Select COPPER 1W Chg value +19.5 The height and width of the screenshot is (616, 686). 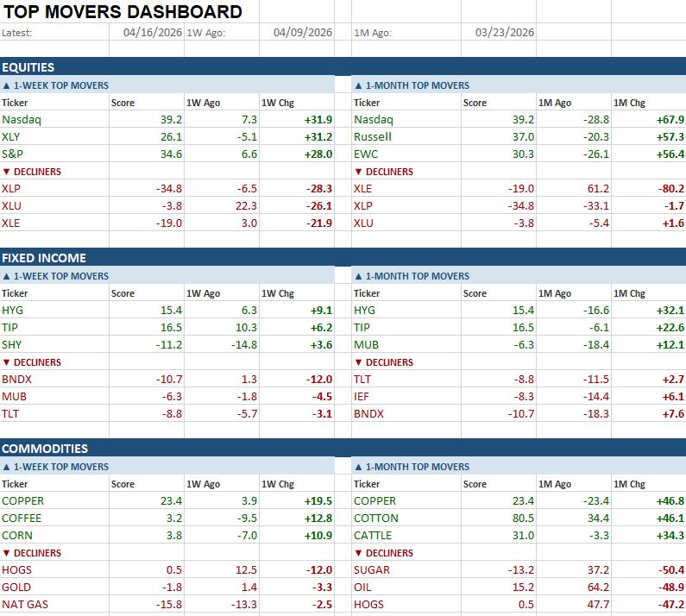tap(297, 501)
